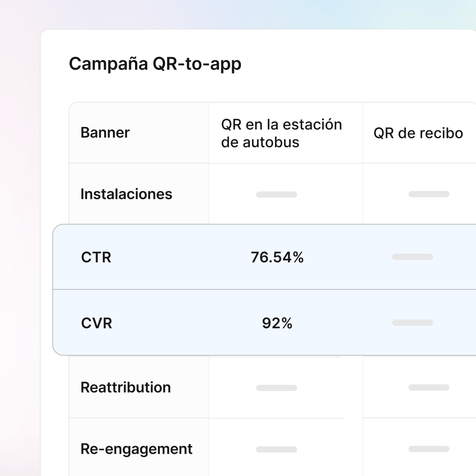
Task: Click Instalaciones placeholder under QR de recibo
Action: 429,194
